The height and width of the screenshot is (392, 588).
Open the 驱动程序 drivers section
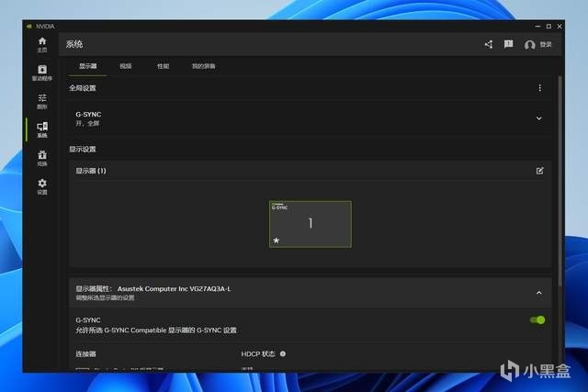pos(42,73)
